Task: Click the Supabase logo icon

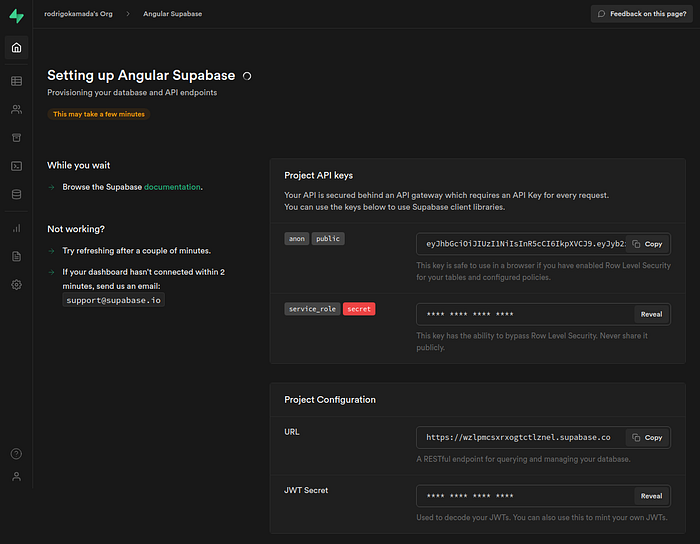Action: pyautogui.click(x=16, y=15)
